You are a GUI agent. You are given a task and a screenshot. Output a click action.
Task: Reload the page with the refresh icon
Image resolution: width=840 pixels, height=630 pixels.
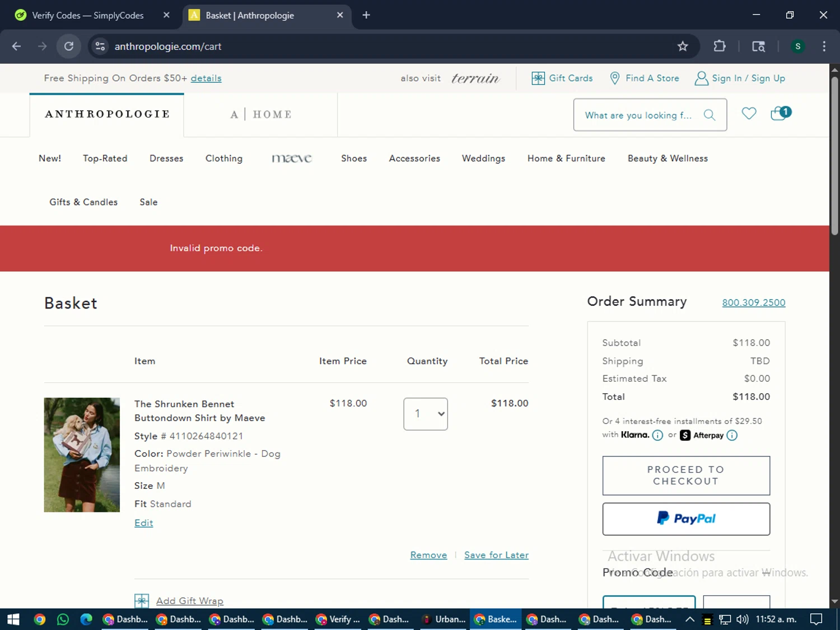(x=69, y=46)
